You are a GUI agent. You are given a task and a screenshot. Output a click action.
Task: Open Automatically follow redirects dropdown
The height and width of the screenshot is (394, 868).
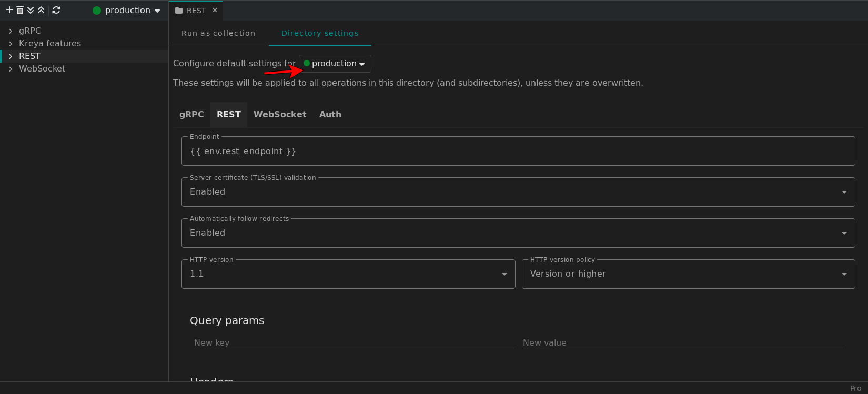pos(518,233)
